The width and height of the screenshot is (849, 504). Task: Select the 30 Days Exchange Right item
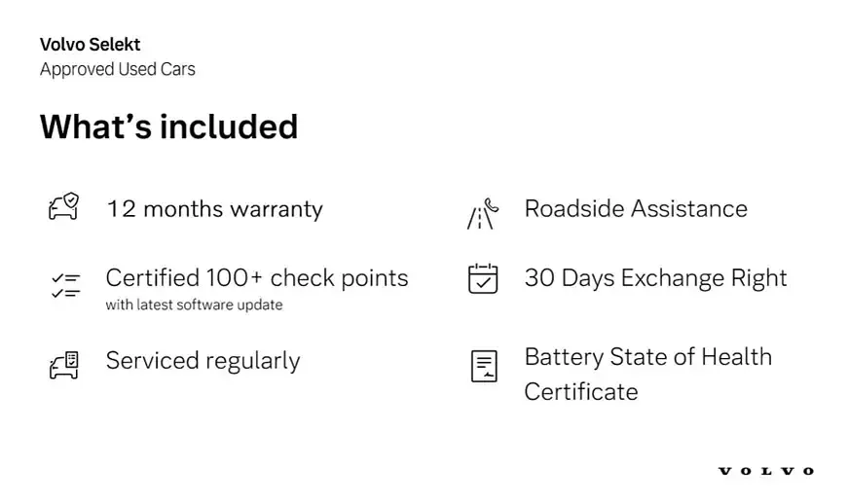click(x=655, y=278)
